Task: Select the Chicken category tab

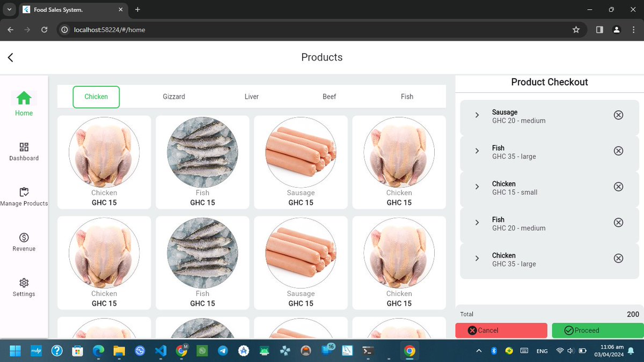Action: pyautogui.click(x=96, y=97)
